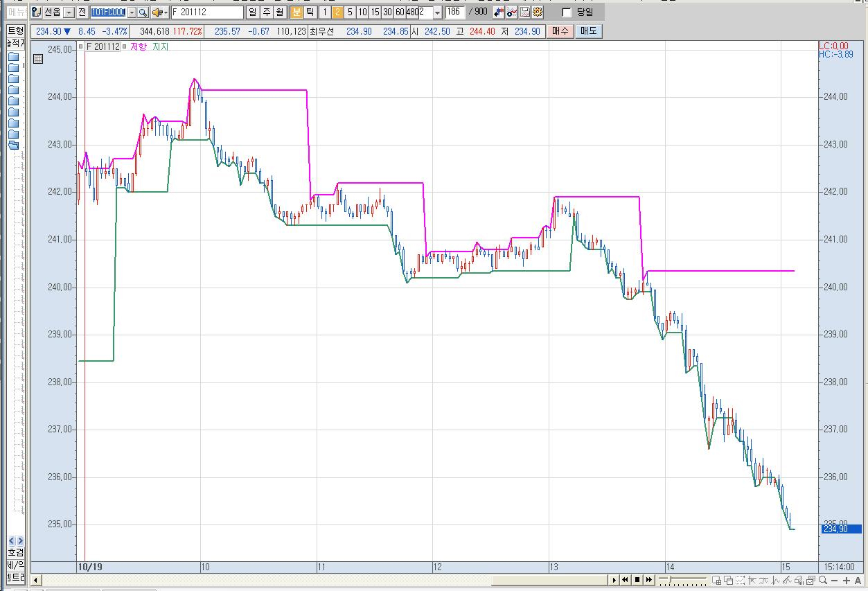Expand the 선옵 type dropdown
This screenshot has width=868, height=591.
click(68, 12)
